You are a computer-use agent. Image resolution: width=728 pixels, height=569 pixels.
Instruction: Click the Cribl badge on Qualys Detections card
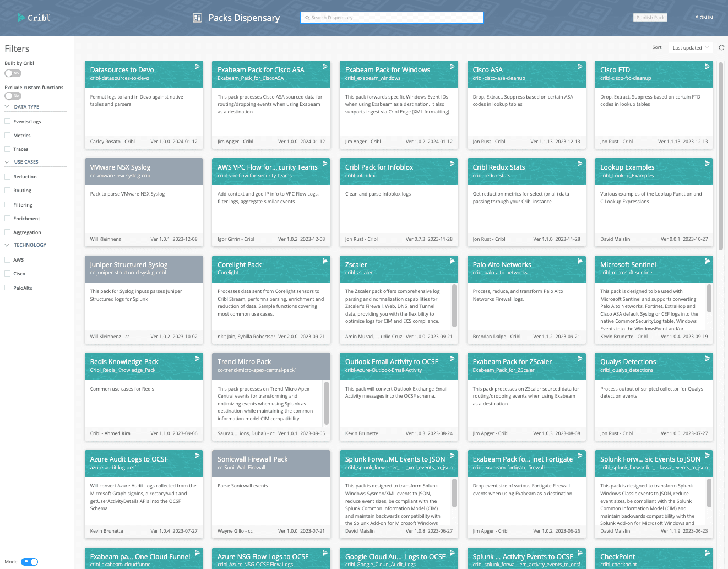pyautogui.click(x=708, y=359)
